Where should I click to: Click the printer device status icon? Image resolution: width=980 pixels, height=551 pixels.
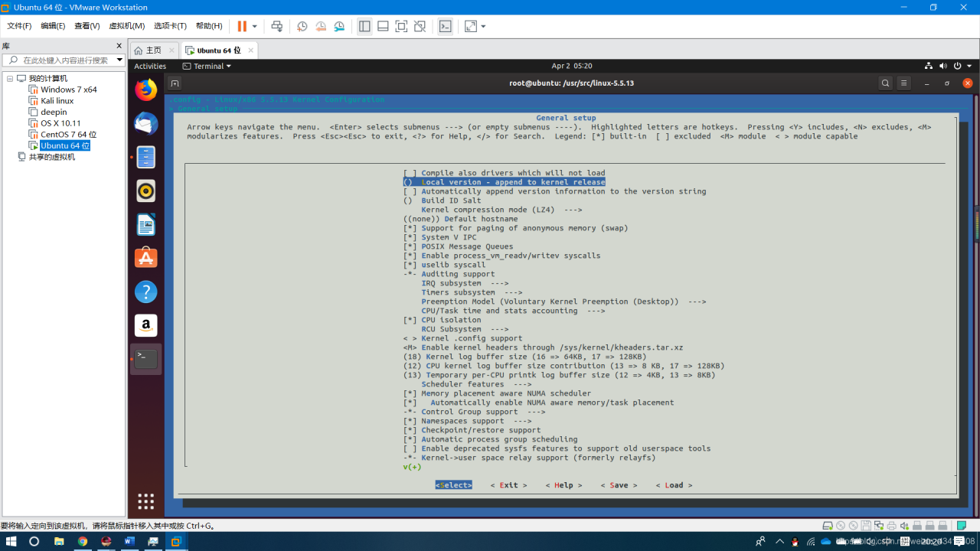(892, 526)
